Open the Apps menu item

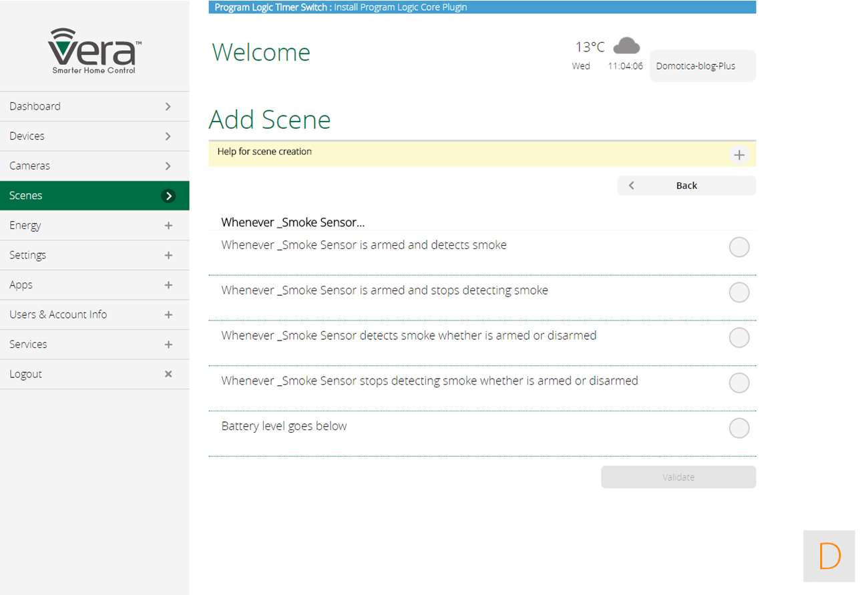21,285
